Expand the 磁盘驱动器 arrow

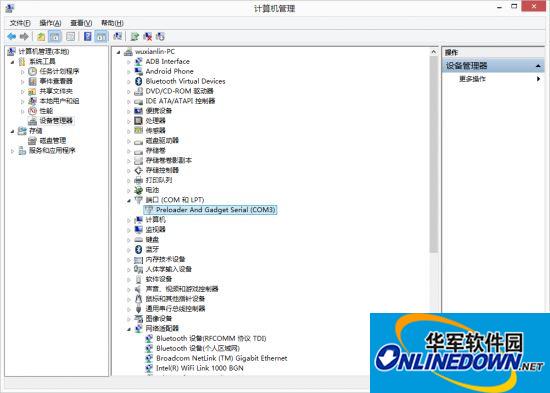click(x=129, y=141)
